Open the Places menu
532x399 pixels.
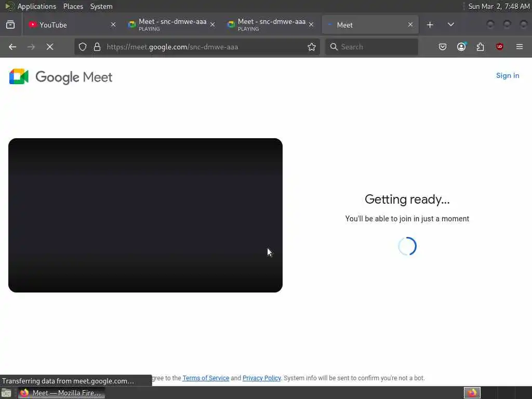[x=73, y=6]
